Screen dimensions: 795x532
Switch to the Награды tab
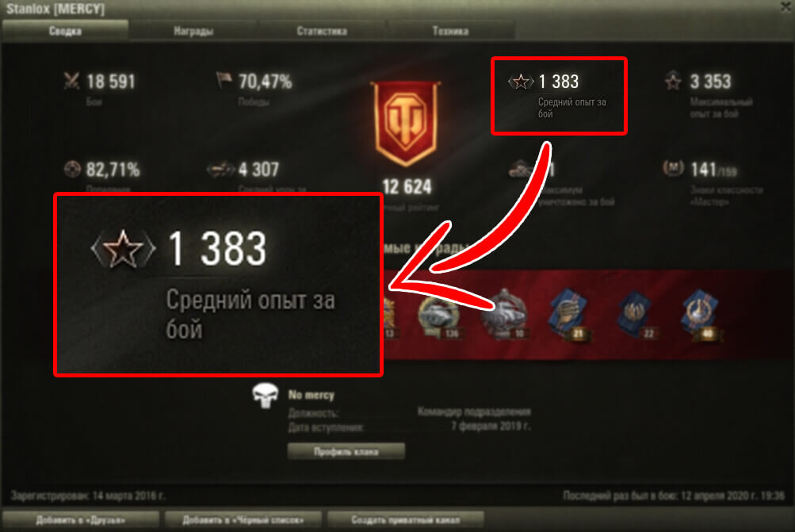click(193, 31)
